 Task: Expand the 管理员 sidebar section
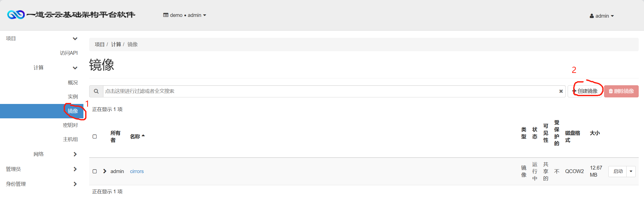[42, 169]
